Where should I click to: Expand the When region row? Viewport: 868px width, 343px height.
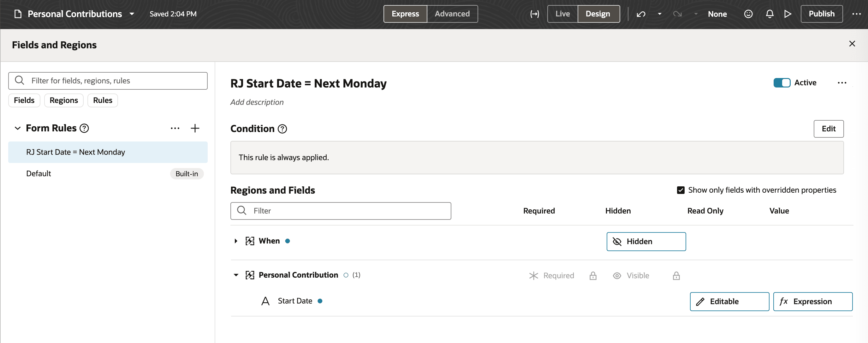tap(236, 241)
